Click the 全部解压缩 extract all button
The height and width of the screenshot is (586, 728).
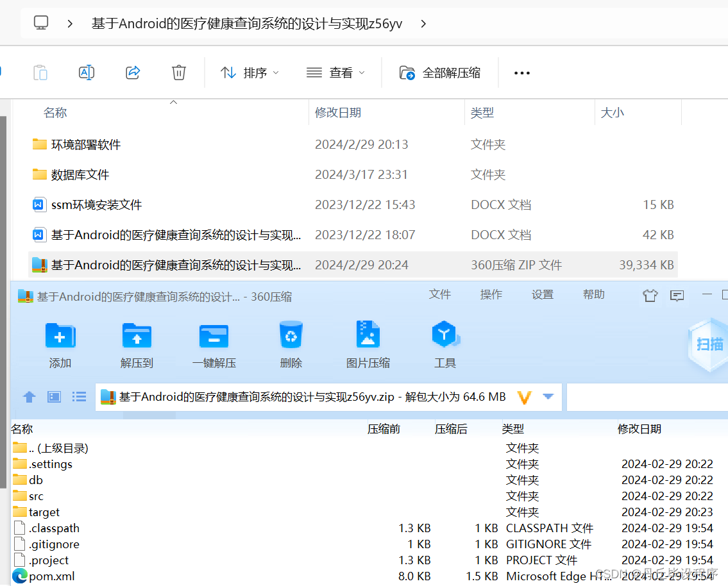tap(439, 72)
